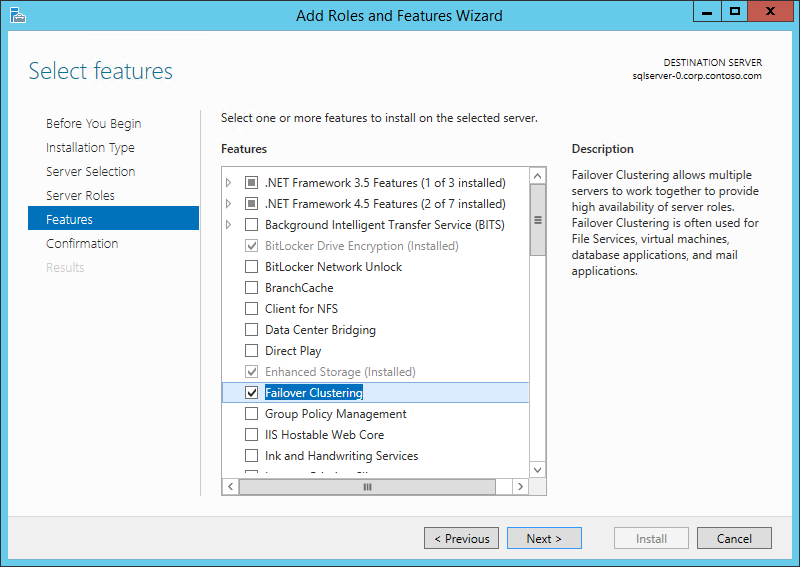Viewport: 800px width, 567px height.
Task: Enable the Direct Play checkbox
Action: 252,351
